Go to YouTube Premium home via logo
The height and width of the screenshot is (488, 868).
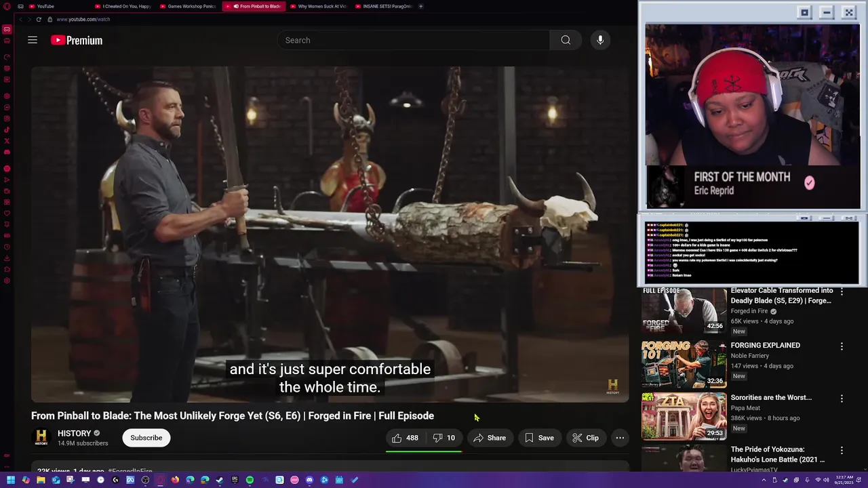point(77,41)
